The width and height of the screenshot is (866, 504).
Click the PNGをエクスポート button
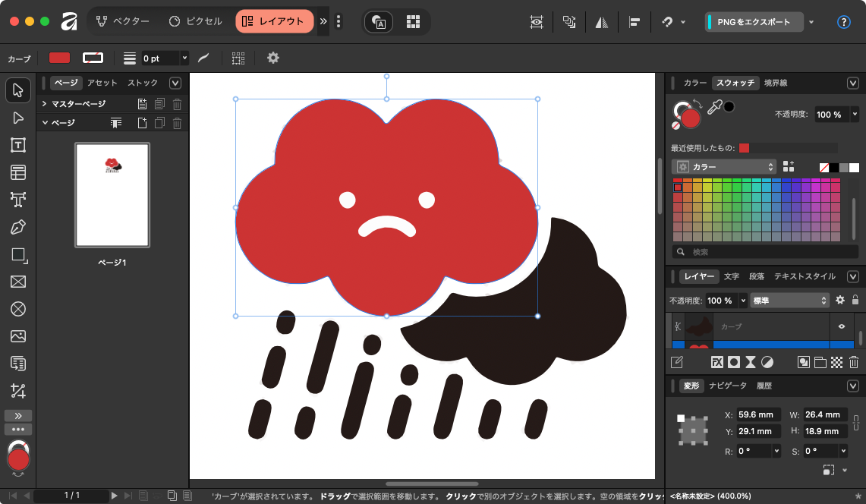click(x=754, y=22)
